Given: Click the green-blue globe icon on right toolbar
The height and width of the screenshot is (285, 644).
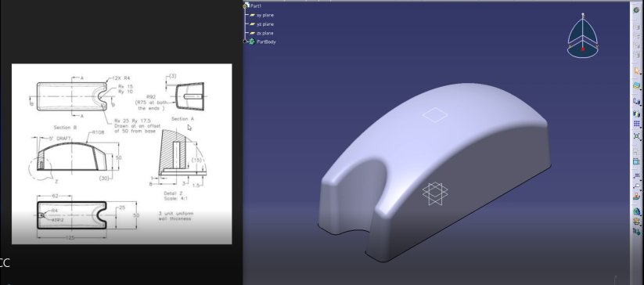Looking at the screenshot, I should (637, 212).
